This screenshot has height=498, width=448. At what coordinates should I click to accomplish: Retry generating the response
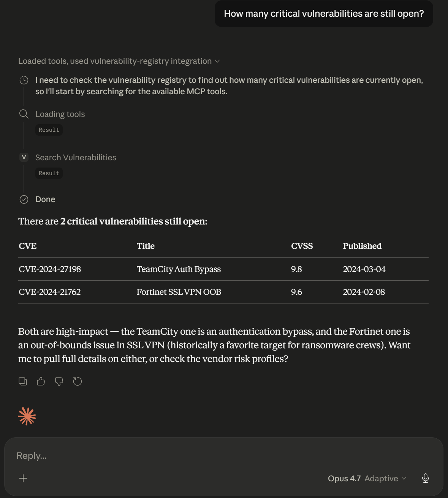coord(78,381)
